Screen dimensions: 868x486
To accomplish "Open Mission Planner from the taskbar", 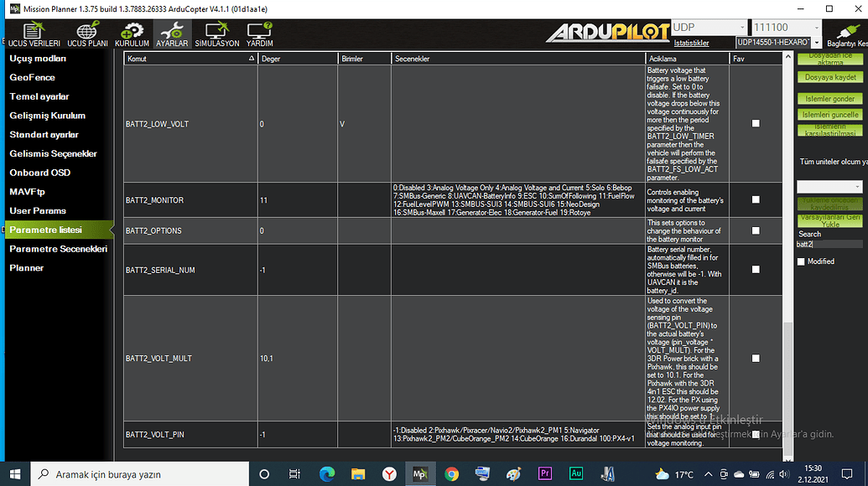I will pyautogui.click(x=419, y=473).
